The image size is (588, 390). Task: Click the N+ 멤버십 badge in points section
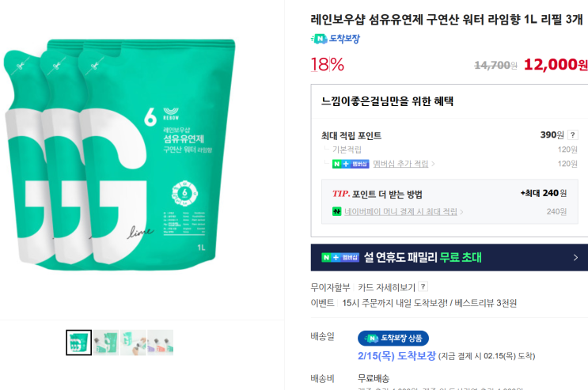351,164
